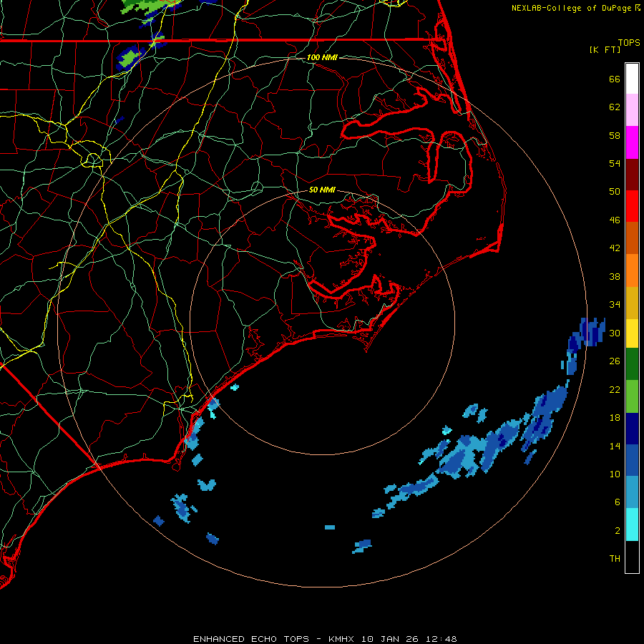Click the '100 NMI' range ring label
Screen dimensions: 644x644
(322, 57)
